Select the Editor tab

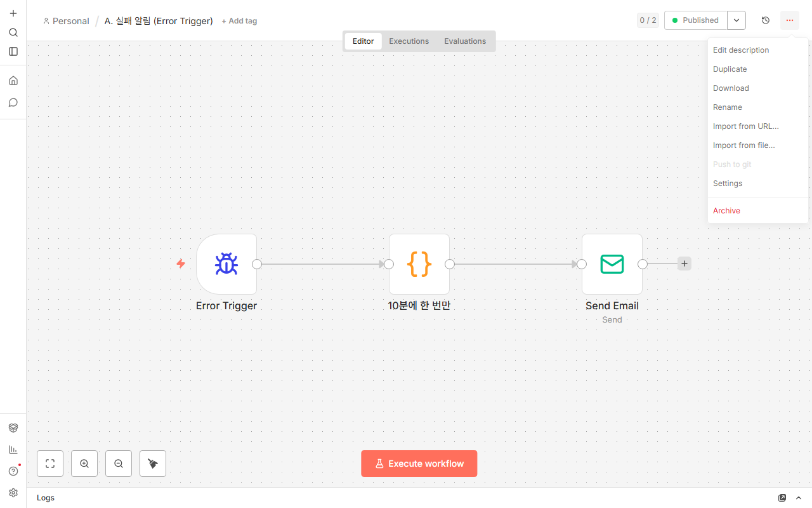click(363, 41)
